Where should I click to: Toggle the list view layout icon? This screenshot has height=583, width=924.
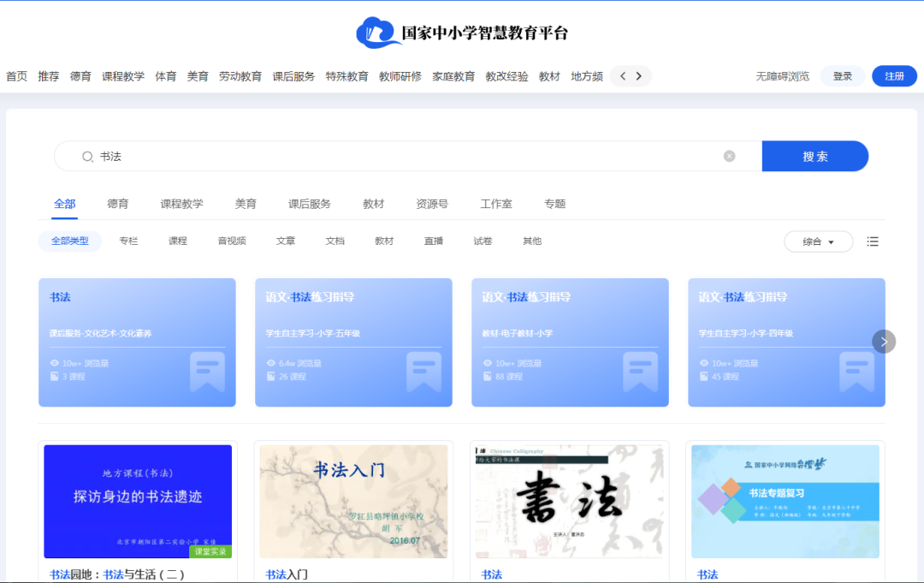(x=873, y=241)
